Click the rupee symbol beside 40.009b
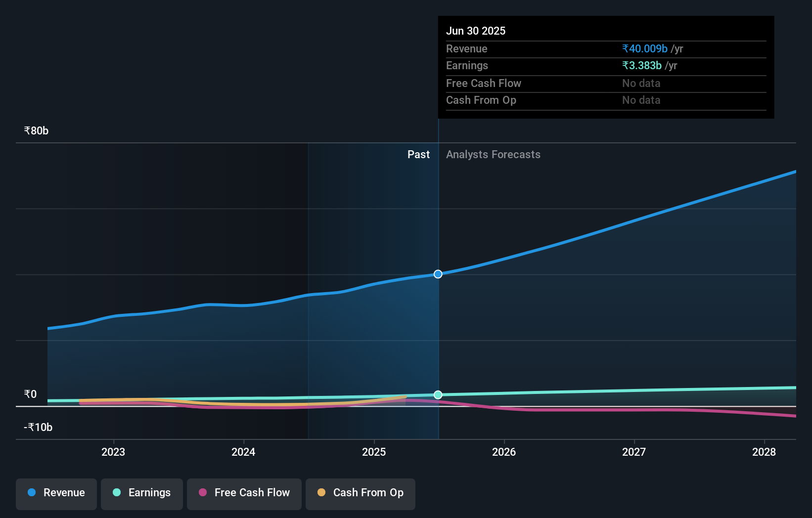This screenshot has width=812, height=518. click(x=625, y=49)
